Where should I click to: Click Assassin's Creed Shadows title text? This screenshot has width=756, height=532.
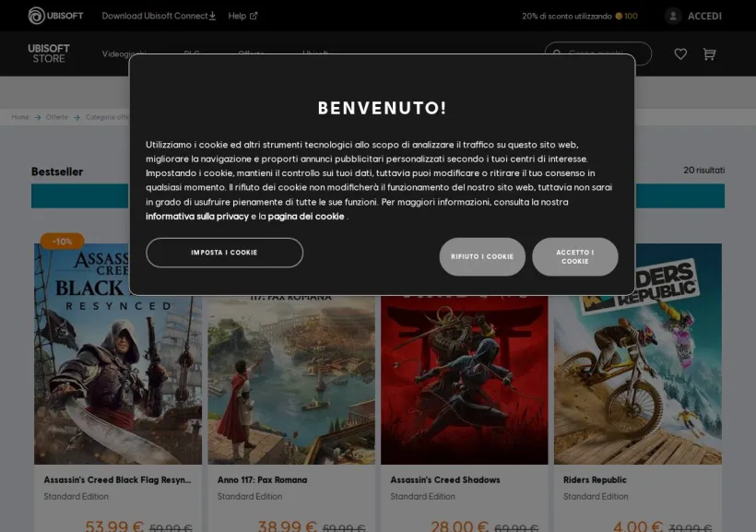[x=445, y=480]
